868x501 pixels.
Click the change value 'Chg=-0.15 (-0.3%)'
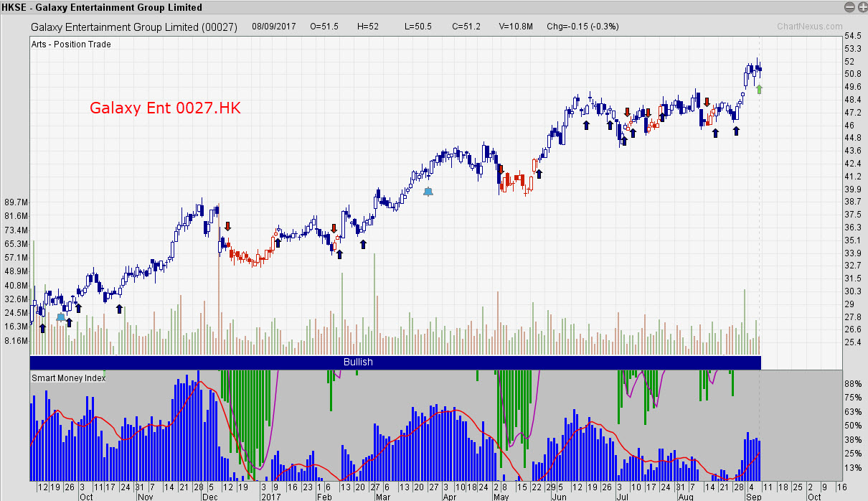pos(582,27)
